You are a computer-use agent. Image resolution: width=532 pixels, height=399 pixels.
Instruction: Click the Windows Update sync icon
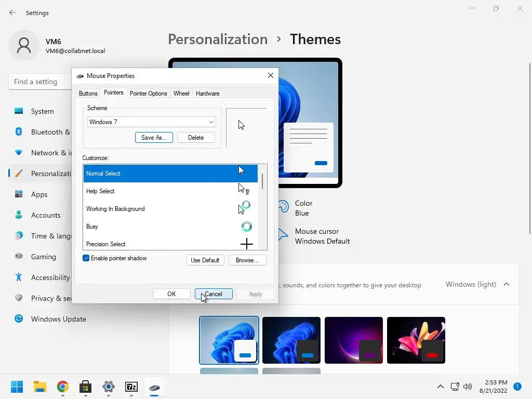coord(19,318)
